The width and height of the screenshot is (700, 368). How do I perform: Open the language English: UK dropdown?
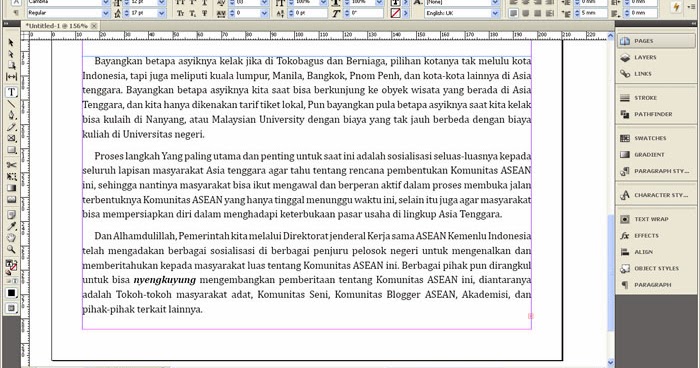(495, 13)
